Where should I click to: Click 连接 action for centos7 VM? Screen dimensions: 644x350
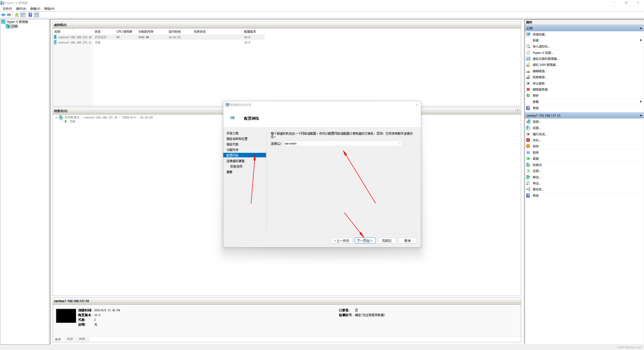click(x=536, y=122)
